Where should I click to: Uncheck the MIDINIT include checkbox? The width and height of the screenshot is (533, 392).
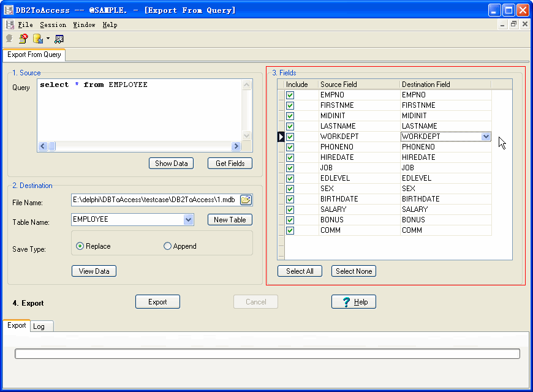(290, 116)
